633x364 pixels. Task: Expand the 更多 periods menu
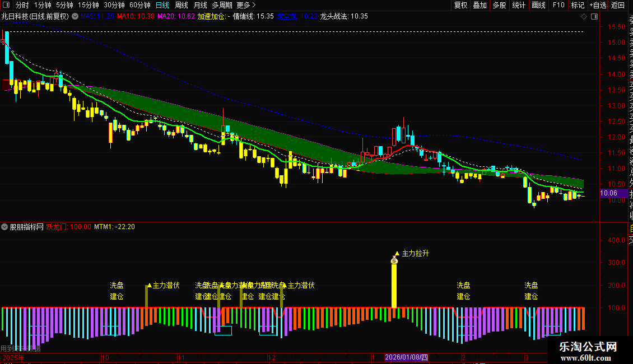point(246,5)
